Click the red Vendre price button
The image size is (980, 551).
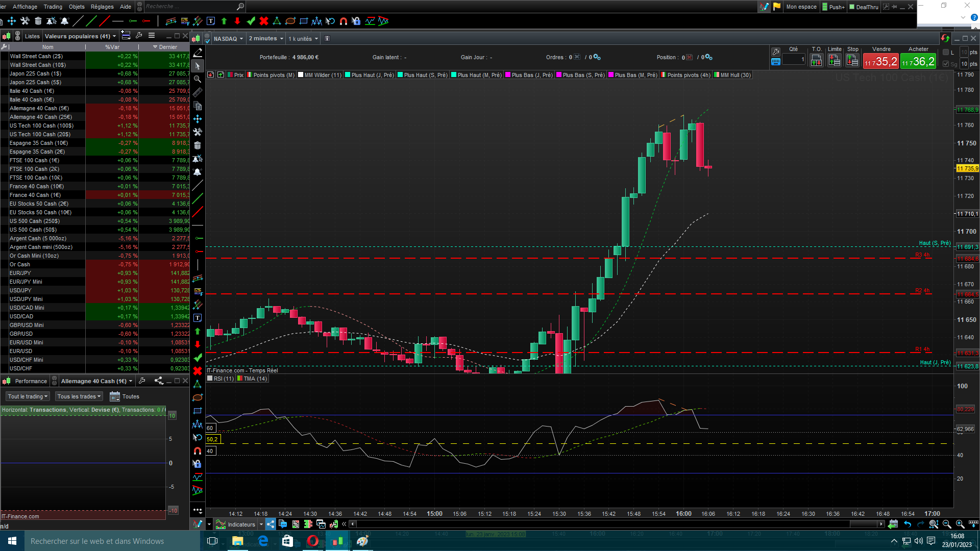coord(881,62)
